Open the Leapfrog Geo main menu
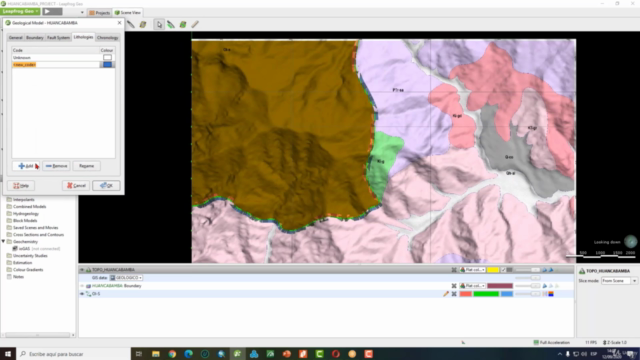 tap(20, 11)
